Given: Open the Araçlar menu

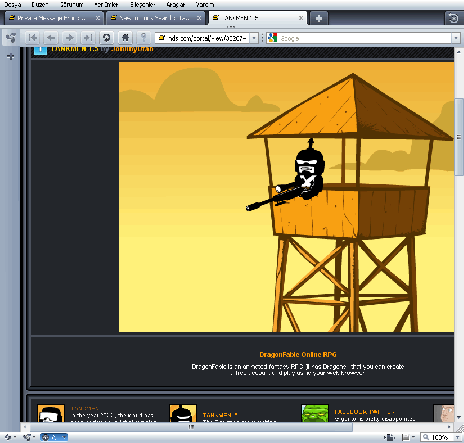Looking at the screenshot, I should coord(175,4).
